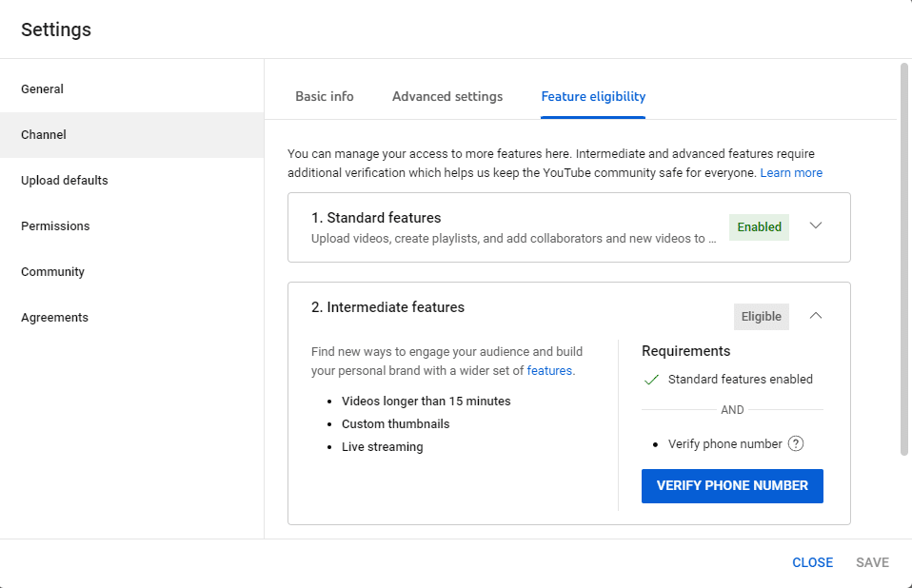Click the 'Verify phone number' requirement text
Screen dimensions: 912x588
tap(724, 444)
